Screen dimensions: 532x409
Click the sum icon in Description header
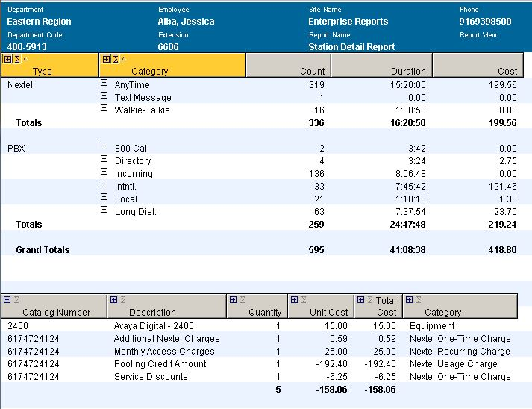(x=122, y=299)
